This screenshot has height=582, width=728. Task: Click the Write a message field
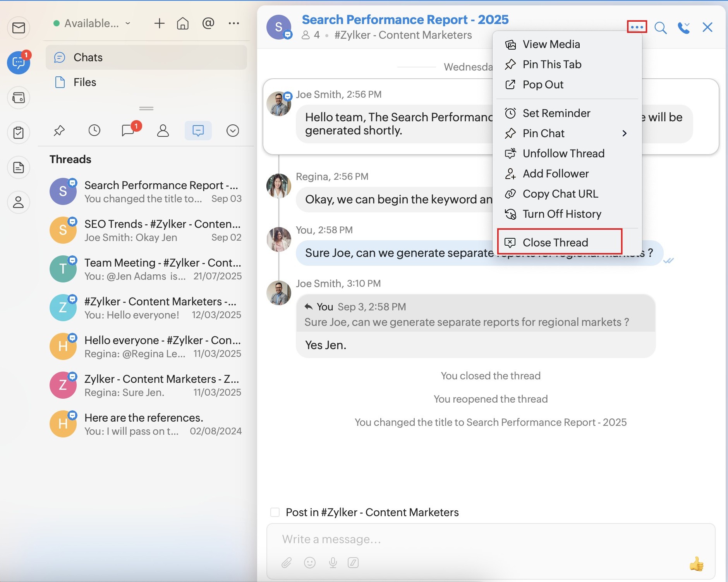pyautogui.click(x=465, y=539)
